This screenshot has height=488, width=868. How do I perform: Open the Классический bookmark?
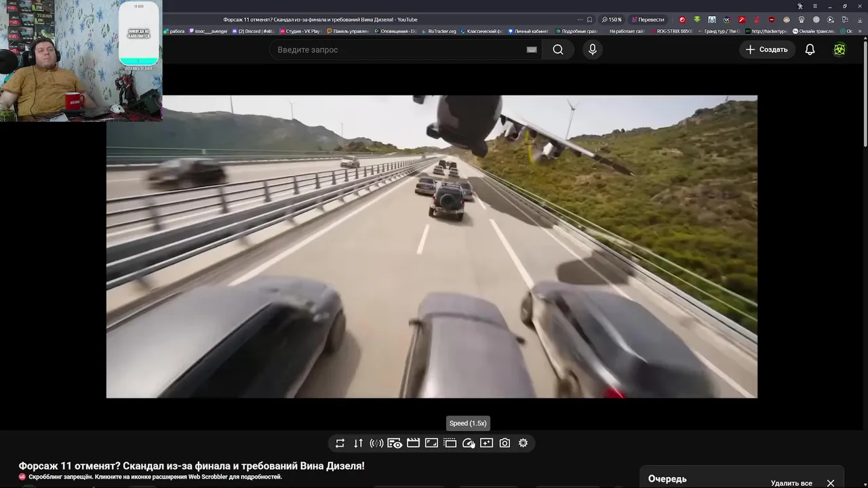(x=481, y=31)
